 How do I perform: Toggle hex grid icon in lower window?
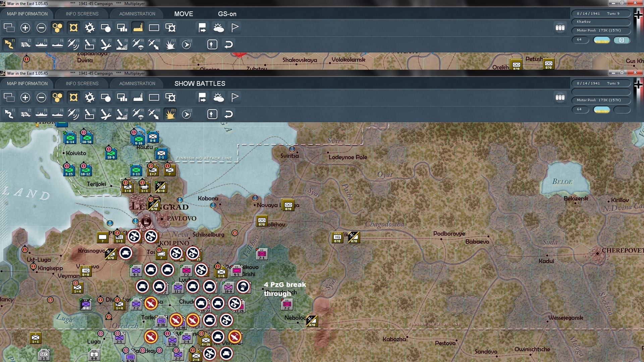pos(57,98)
